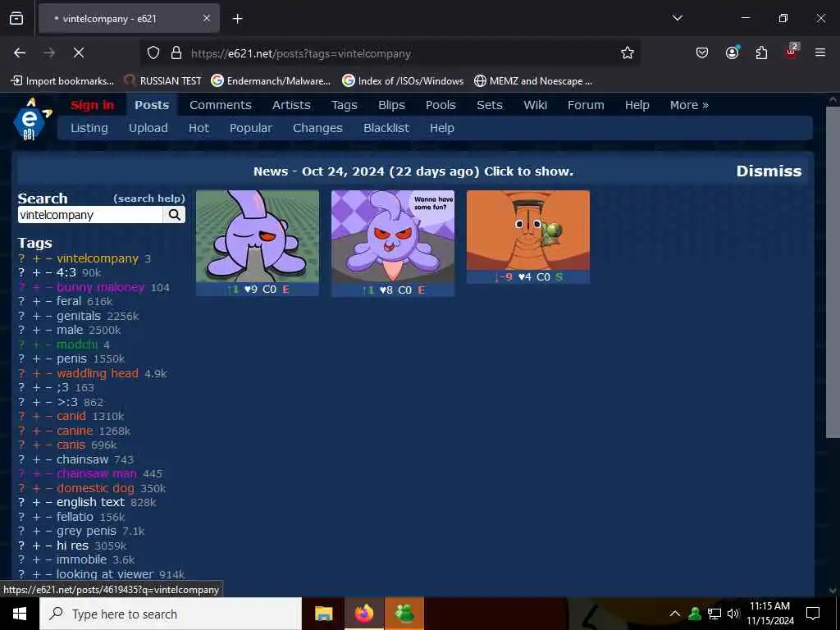
Task: Open the notification center icon
Action: [813, 614]
